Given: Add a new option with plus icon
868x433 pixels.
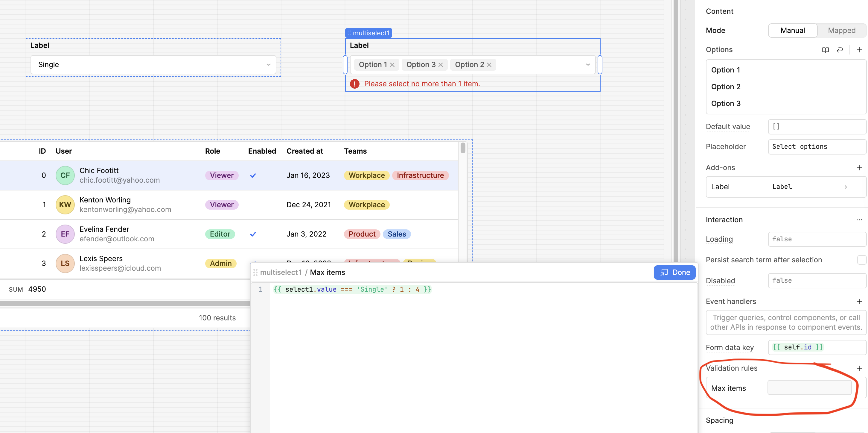Looking at the screenshot, I should tap(860, 50).
